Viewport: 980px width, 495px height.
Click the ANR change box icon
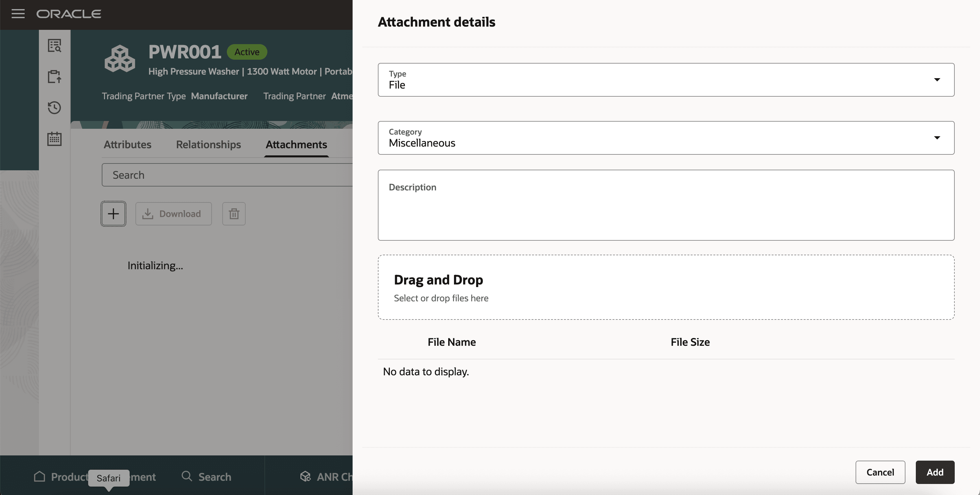point(305,476)
